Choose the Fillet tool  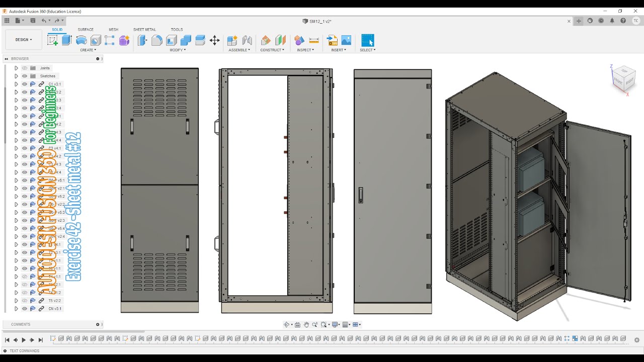point(157,40)
